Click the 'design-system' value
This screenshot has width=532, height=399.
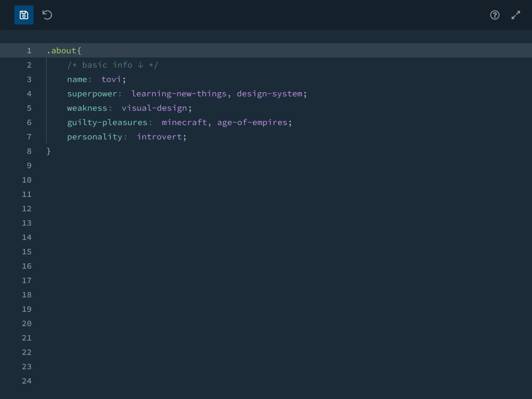click(x=270, y=94)
